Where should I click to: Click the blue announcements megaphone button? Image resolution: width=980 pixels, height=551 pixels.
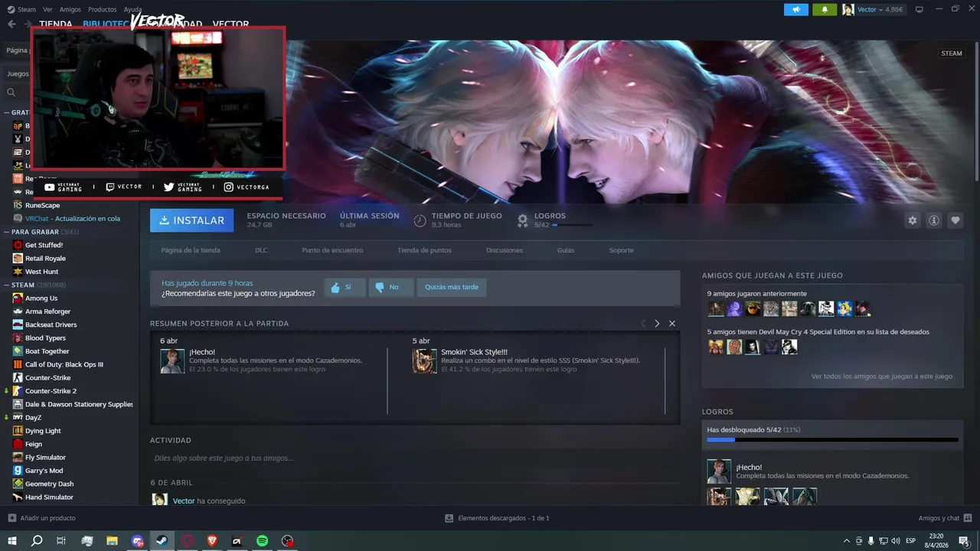(x=796, y=10)
